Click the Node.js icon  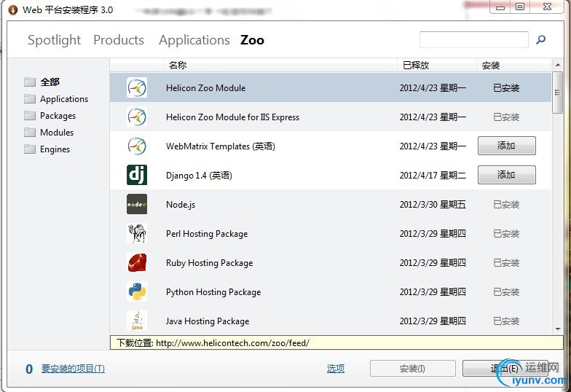tap(136, 204)
